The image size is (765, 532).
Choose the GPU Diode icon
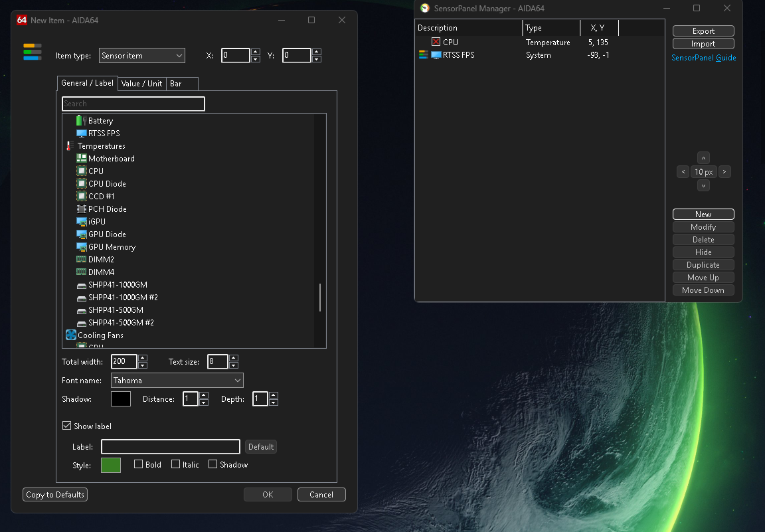click(x=81, y=234)
